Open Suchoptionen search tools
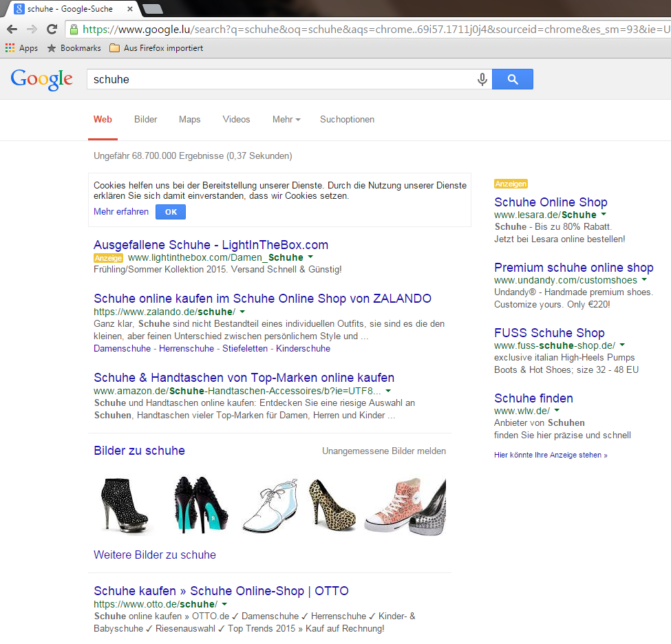This screenshot has width=671, height=644. [x=347, y=120]
